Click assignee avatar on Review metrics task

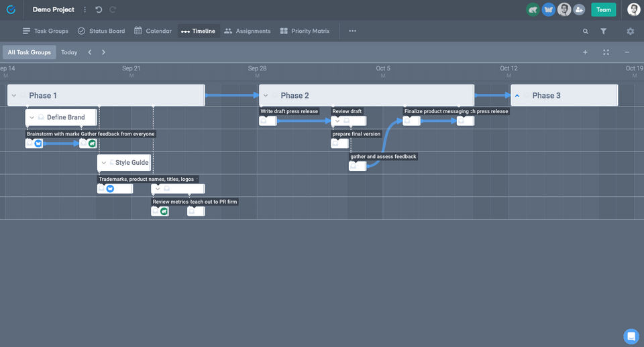point(164,211)
